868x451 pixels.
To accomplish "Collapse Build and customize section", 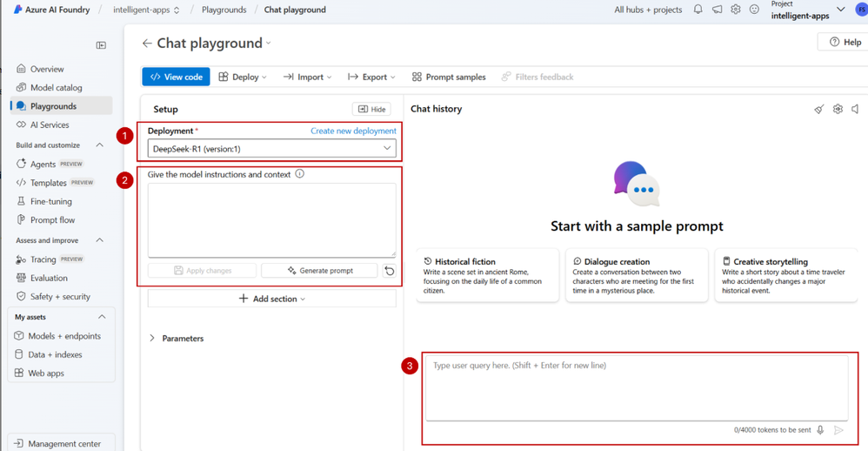I will [100, 145].
